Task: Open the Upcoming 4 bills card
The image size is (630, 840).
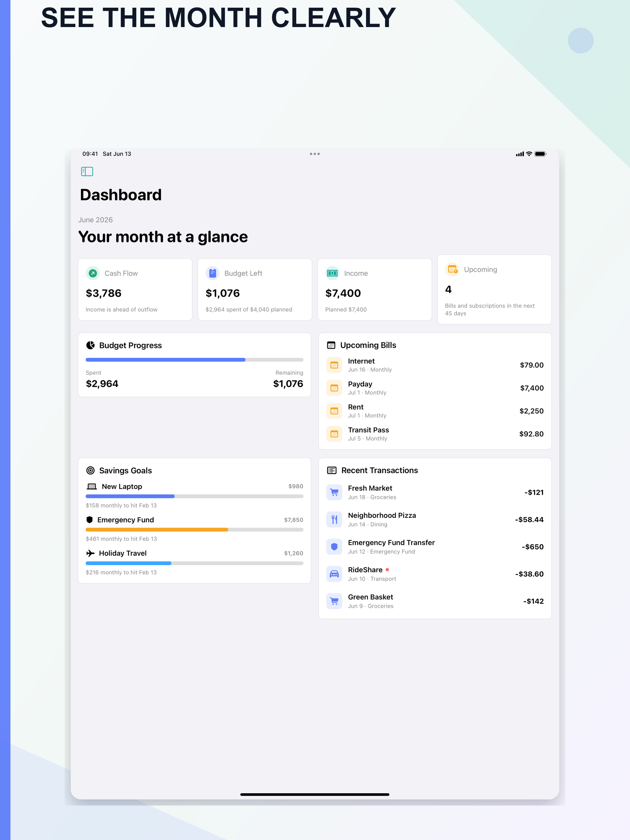Action: (494, 289)
